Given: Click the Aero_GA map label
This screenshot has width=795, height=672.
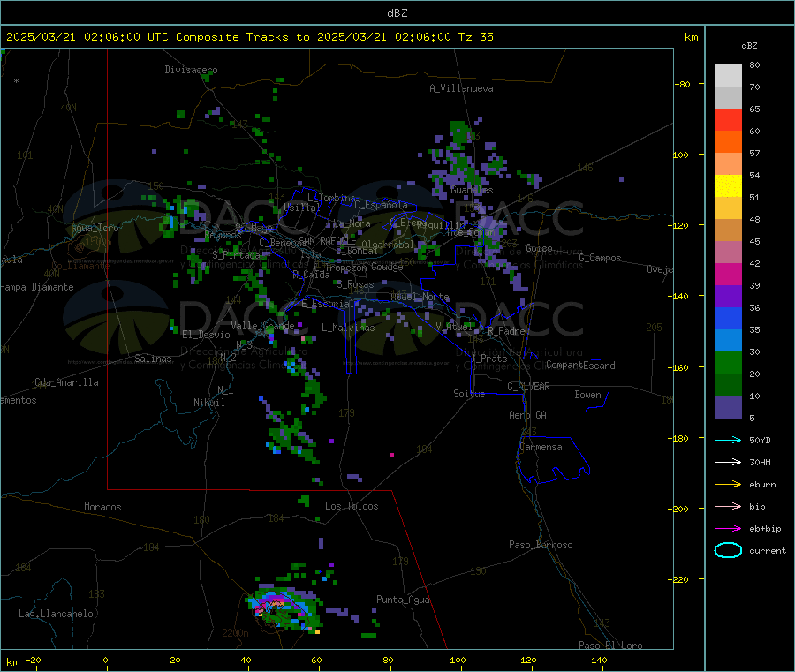Looking at the screenshot, I should (528, 416).
